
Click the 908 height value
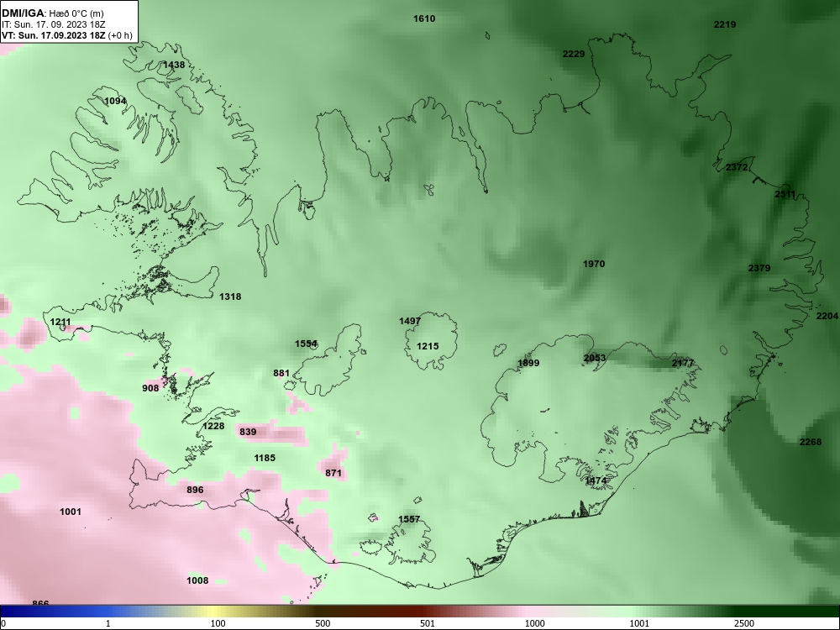click(150, 388)
